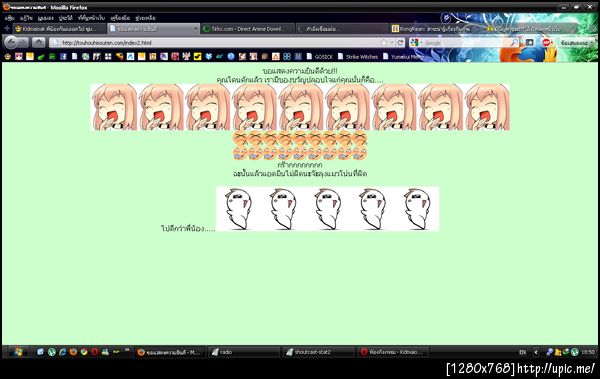Viewport: 600px width, 379px height.
Task: Open the EN language indicator
Action: coord(522,352)
